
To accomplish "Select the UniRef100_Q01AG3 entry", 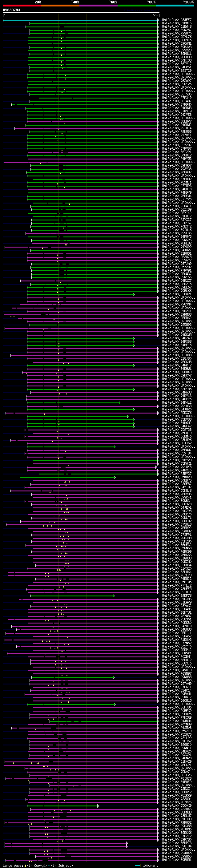I will pyautogui.click(x=177, y=406).
